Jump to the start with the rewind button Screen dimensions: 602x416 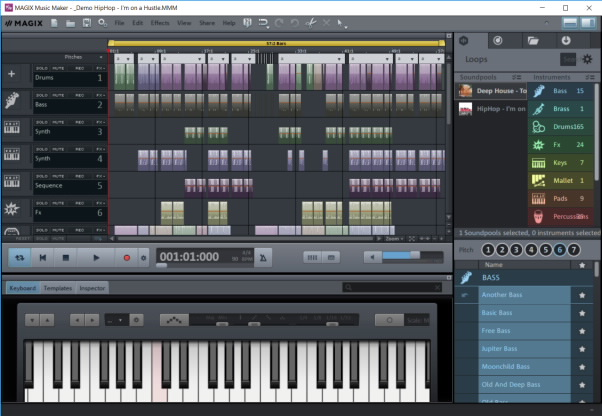[x=43, y=258]
